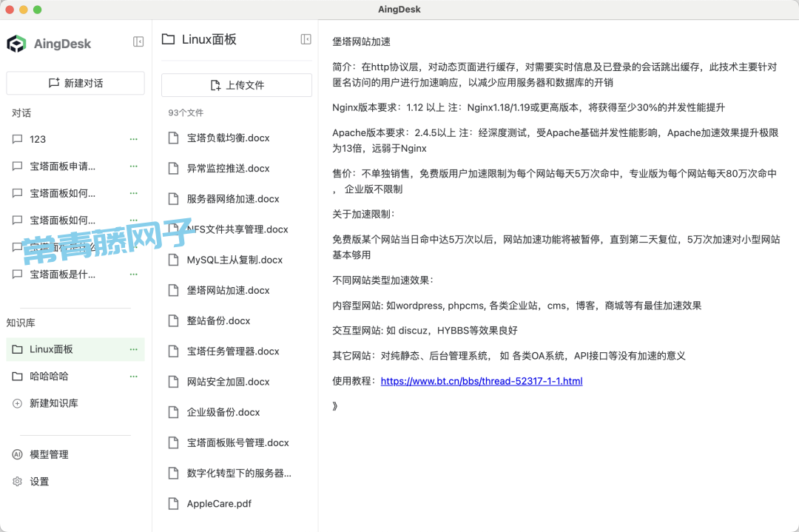This screenshot has width=799, height=532.
Task: Collapse the left sidebar panel icon
Action: point(138,41)
